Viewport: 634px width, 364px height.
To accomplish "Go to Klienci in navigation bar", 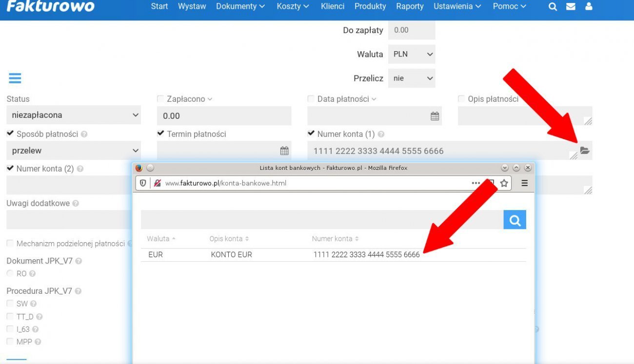I will [x=332, y=7].
